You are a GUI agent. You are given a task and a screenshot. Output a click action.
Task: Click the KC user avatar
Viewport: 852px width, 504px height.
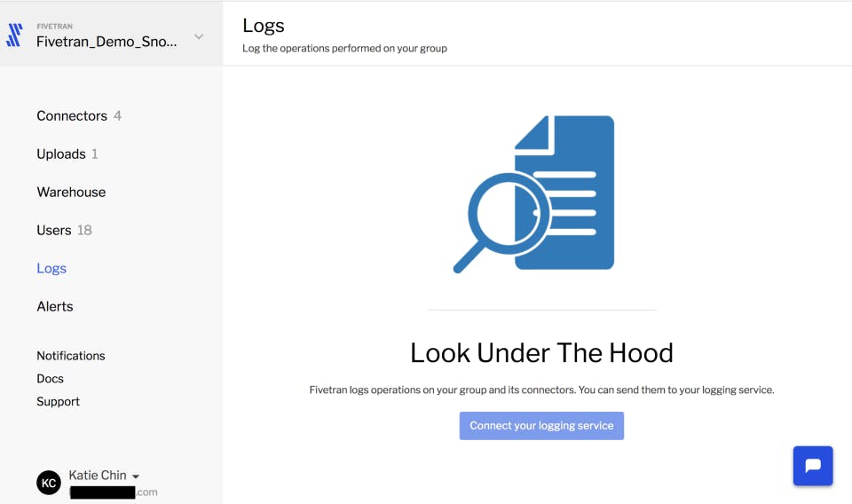pos(48,483)
